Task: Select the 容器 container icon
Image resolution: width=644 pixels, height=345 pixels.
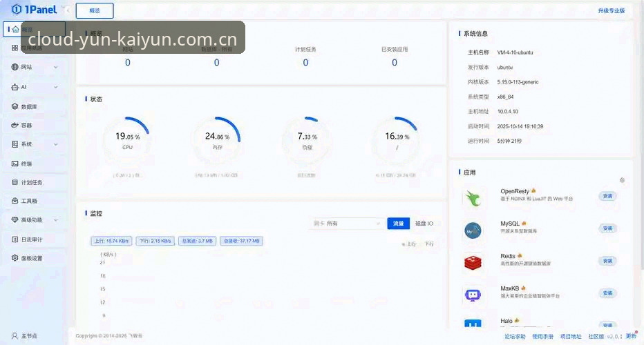Action: 15,125
